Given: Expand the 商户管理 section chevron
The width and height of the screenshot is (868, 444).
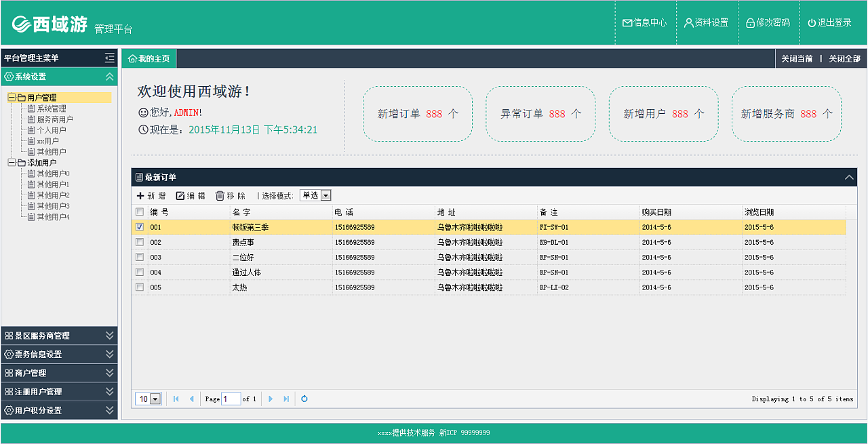Looking at the screenshot, I should pyautogui.click(x=110, y=373).
